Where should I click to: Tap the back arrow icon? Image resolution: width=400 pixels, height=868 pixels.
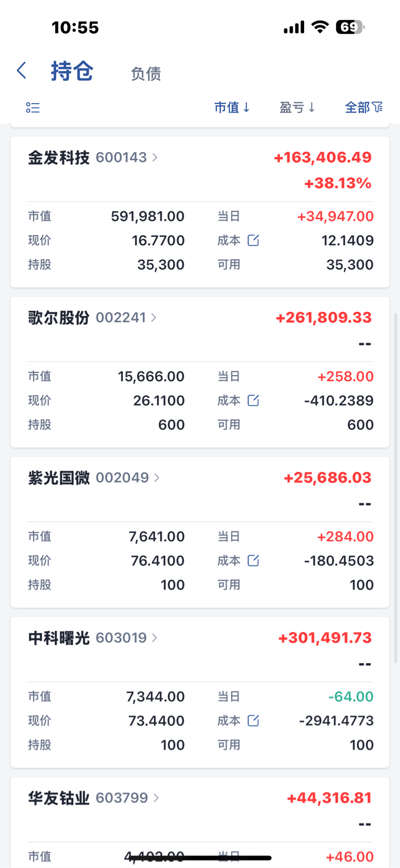click(21, 70)
